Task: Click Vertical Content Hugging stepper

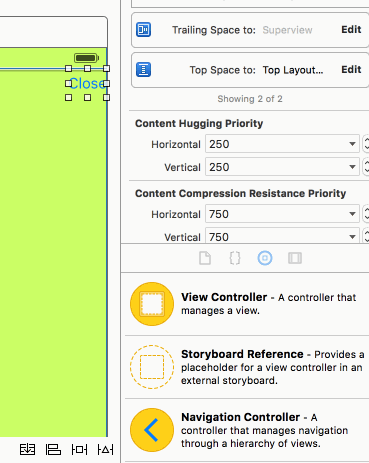Action: (366, 167)
